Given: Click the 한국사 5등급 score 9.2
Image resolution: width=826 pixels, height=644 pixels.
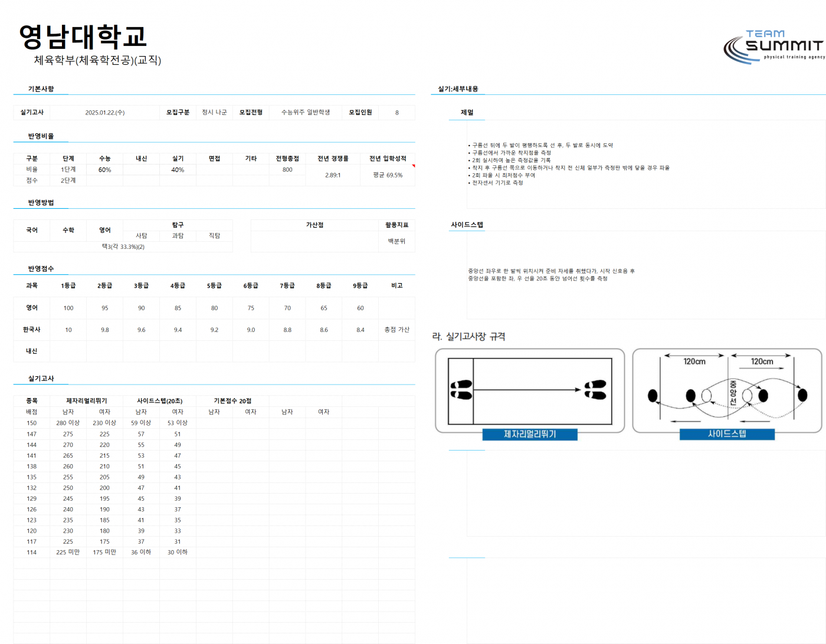Looking at the screenshot, I should pyautogui.click(x=214, y=330).
